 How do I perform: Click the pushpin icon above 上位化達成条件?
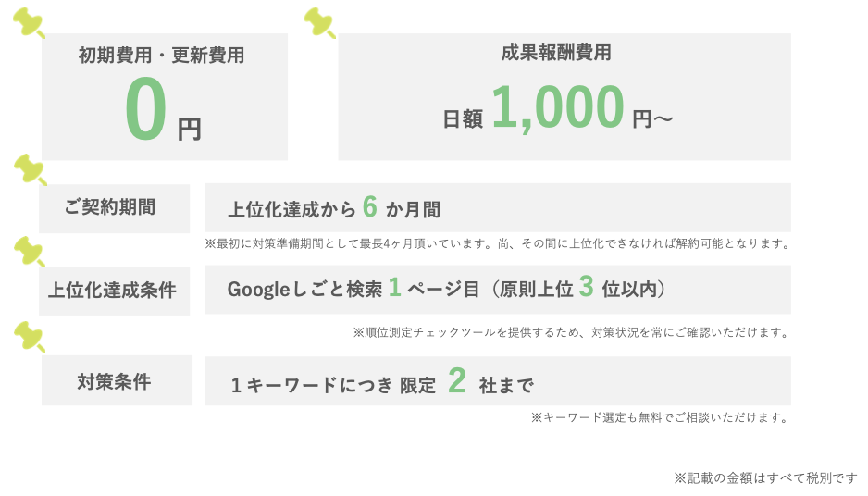(x=30, y=252)
